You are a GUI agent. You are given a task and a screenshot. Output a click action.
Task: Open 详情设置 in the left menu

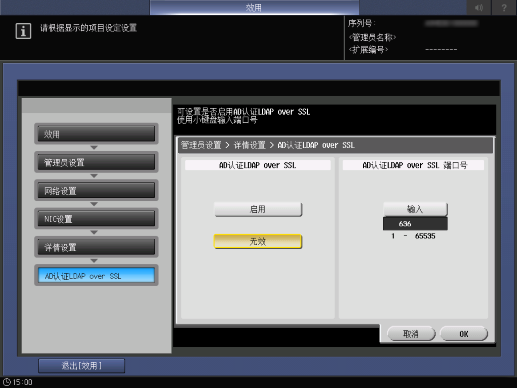click(x=96, y=247)
